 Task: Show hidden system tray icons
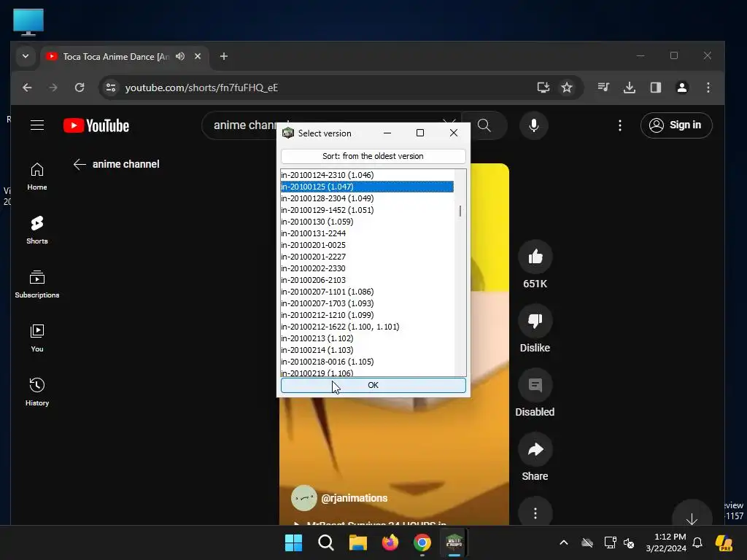tap(564, 542)
